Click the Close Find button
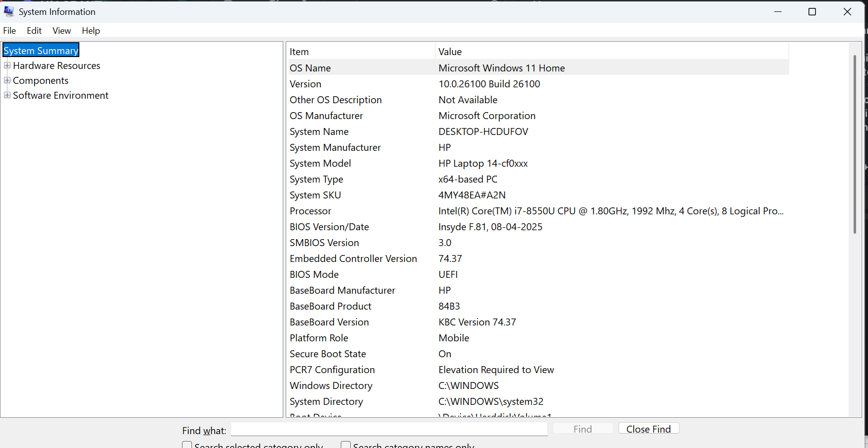The width and height of the screenshot is (868, 448). (649, 429)
